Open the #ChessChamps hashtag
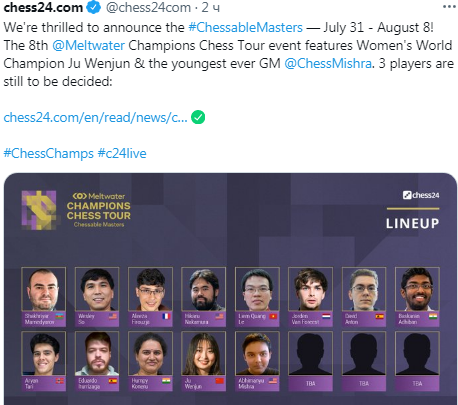The image size is (458, 405). click(x=49, y=153)
